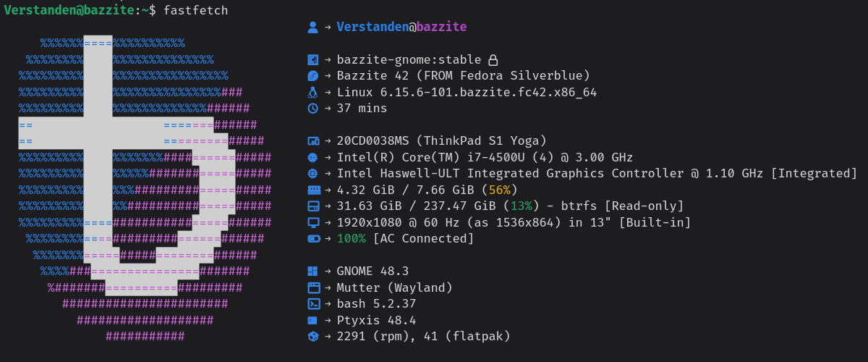Click the host icon beside 20CD0038MS ThinkPad
The image size is (868, 362).
[312, 141]
